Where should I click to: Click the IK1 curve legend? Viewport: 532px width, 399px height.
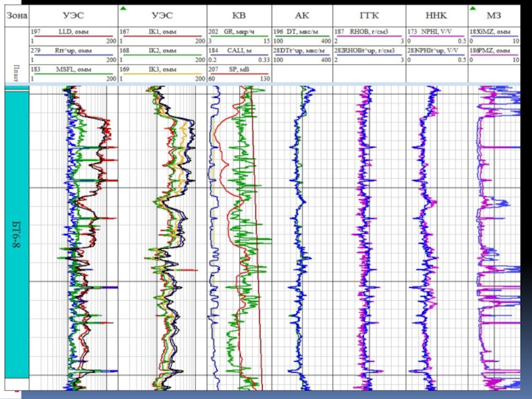click(x=162, y=32)
